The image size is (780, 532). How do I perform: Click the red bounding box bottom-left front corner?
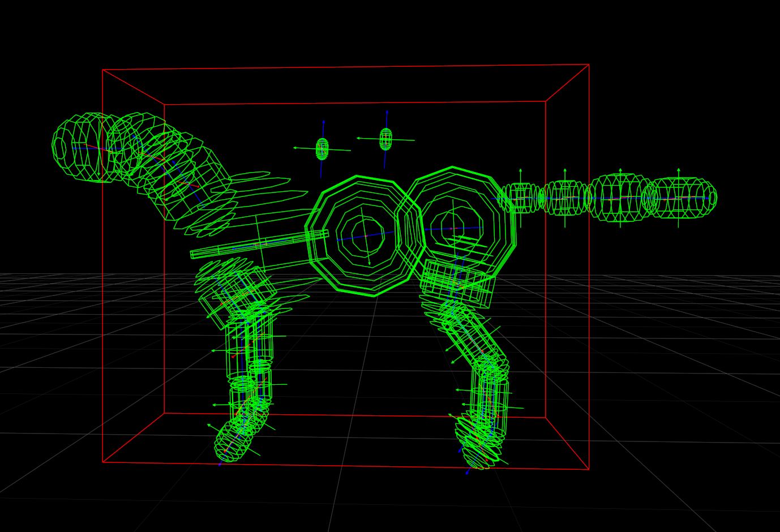pos(102,462)
